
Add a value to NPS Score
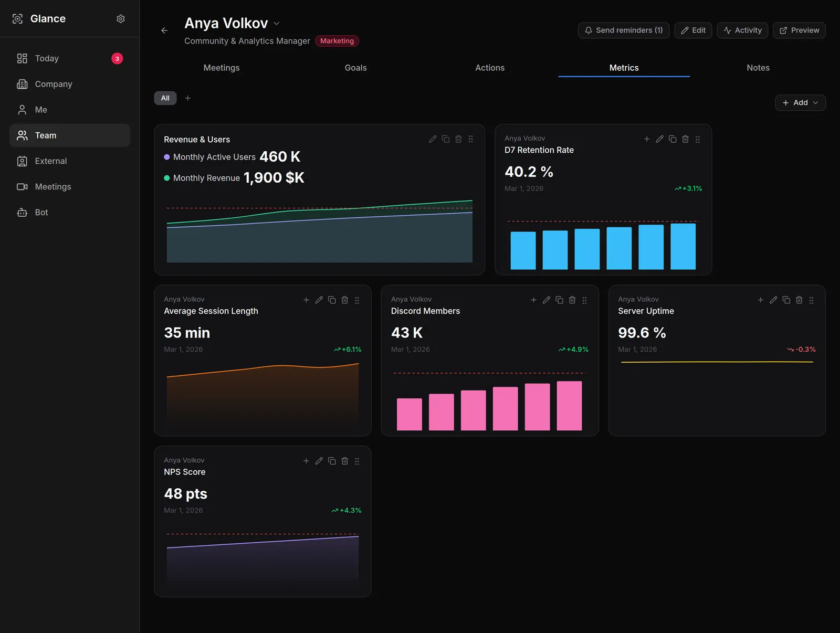tap(306, 461)
